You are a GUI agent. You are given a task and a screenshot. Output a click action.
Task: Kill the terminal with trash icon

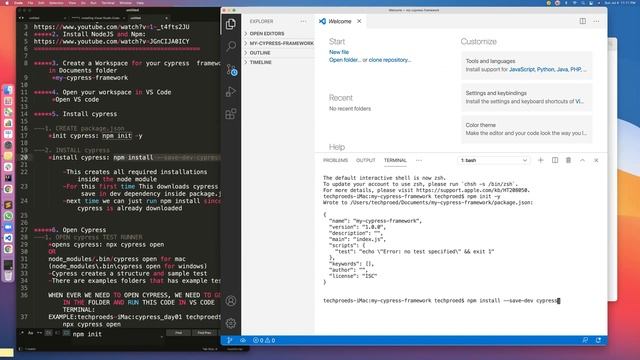click(568, 160)
